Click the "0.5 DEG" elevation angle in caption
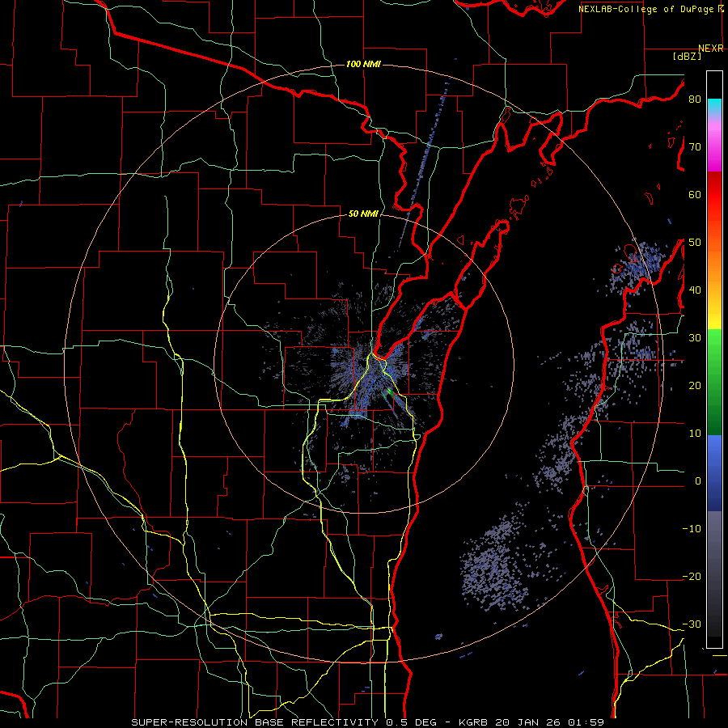This screenshot has height=728, width=728. [x=412, y=722]
